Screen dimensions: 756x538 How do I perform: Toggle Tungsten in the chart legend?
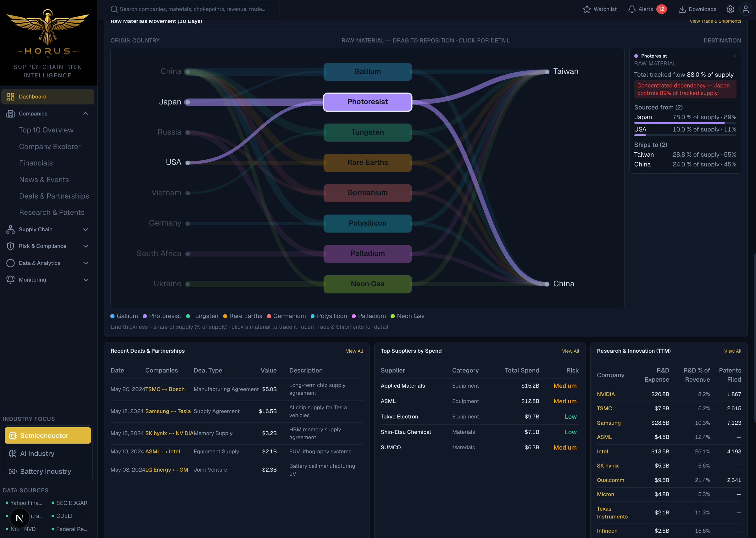click(x=202, y=316)
